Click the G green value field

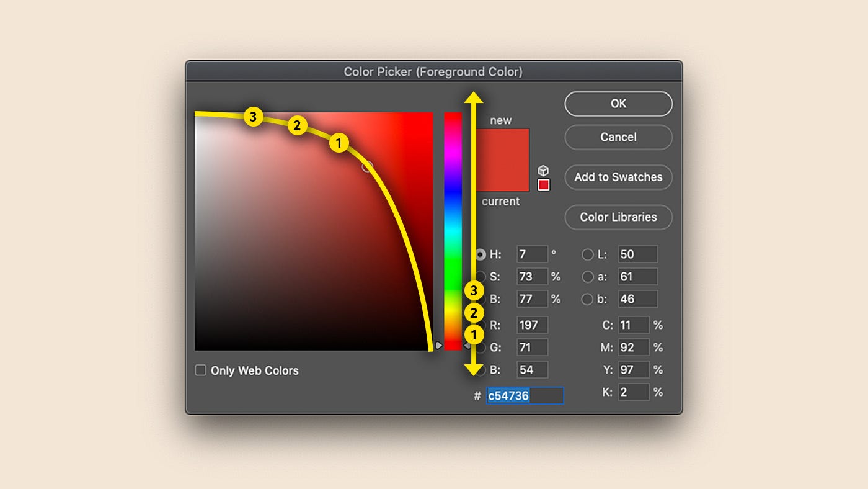click(x=532, y=348)
